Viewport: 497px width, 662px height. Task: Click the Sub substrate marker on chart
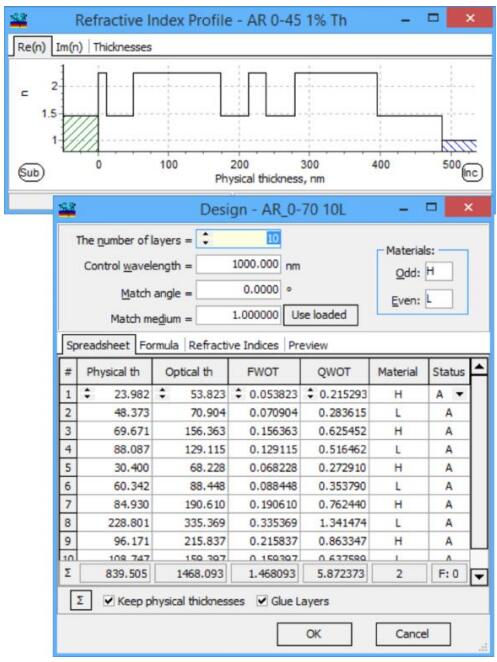point(30,172)
